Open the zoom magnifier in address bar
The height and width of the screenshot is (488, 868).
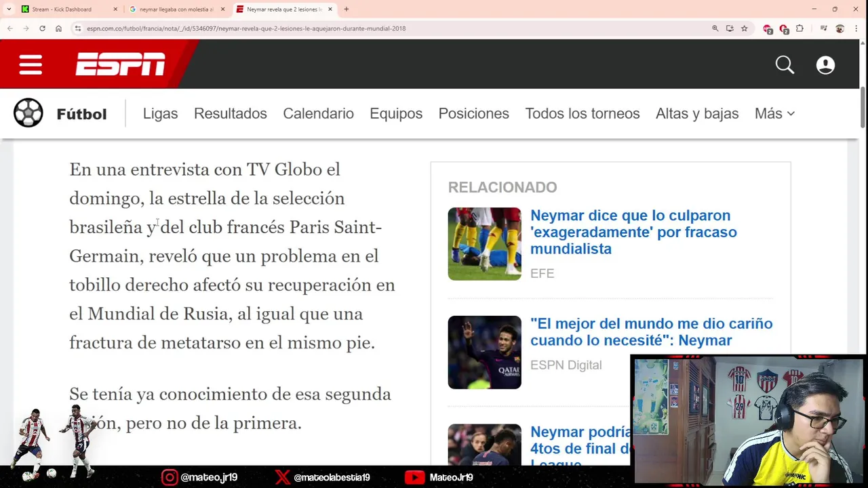tap(715, 28)
